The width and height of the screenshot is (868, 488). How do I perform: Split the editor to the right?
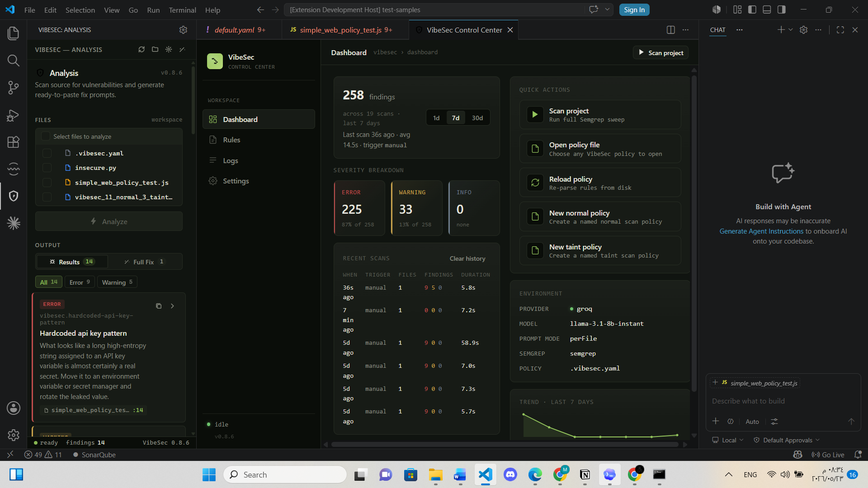[x=671, y=30]
